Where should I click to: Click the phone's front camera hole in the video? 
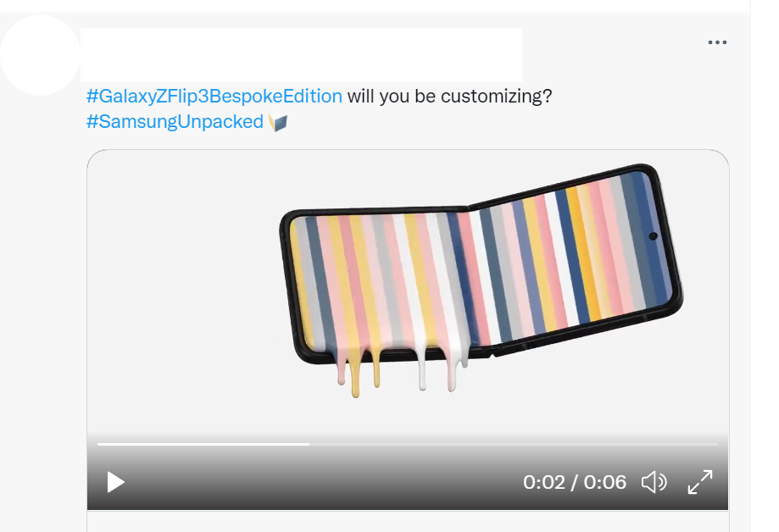653,236
